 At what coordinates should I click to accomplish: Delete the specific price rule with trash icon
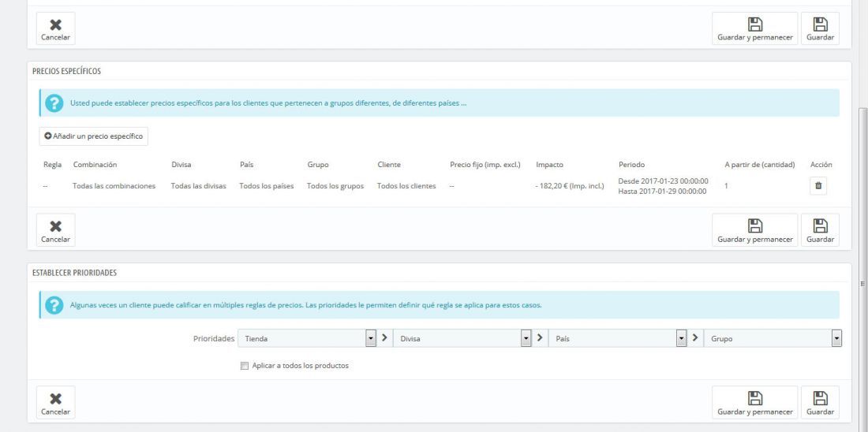[818, 186]
